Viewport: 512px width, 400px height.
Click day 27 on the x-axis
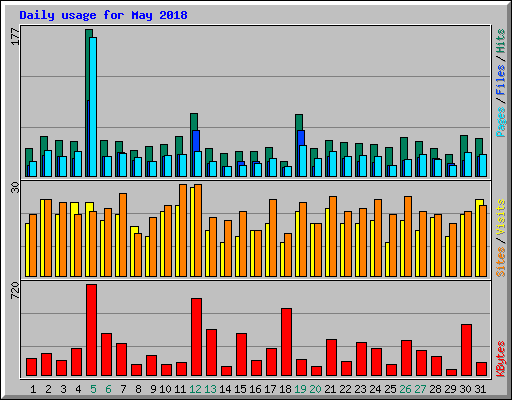tap(420, 389)
